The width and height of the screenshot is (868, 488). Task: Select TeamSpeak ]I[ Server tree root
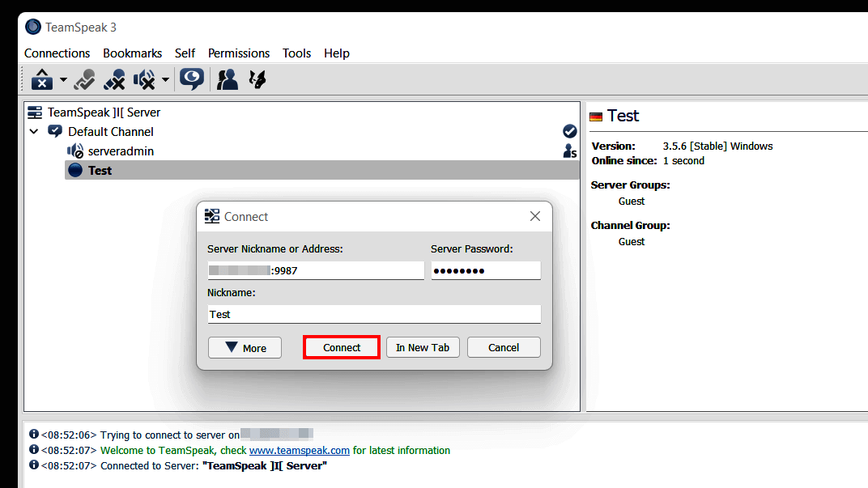pos(104,112)
